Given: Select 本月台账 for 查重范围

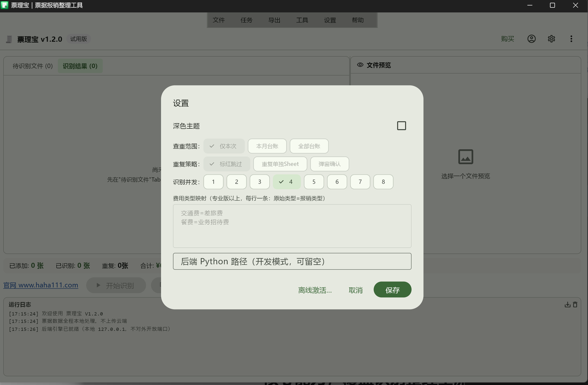Looking at the screenshot, I should click(267, 146).
